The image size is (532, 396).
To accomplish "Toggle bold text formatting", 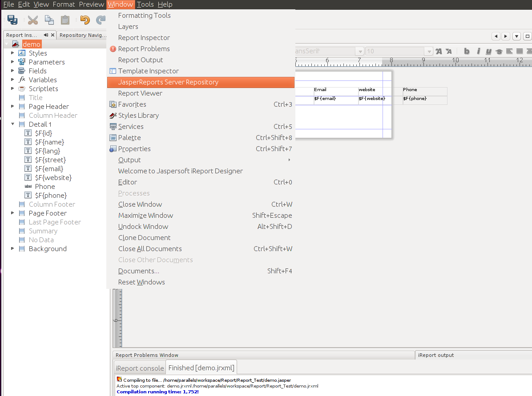I will tap(467, 51).
